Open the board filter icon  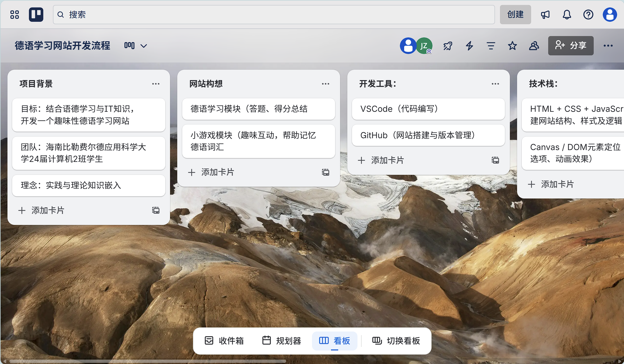click(491, 46)
